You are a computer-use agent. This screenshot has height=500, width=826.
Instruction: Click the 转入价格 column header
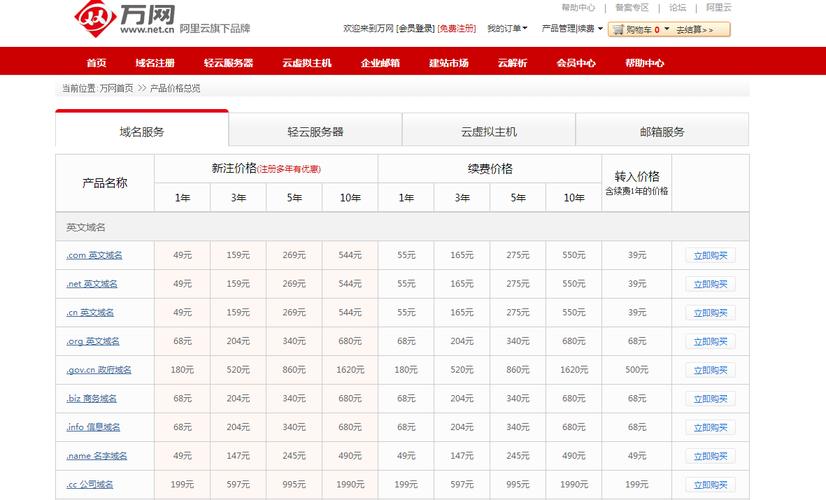tap(636, 183)
